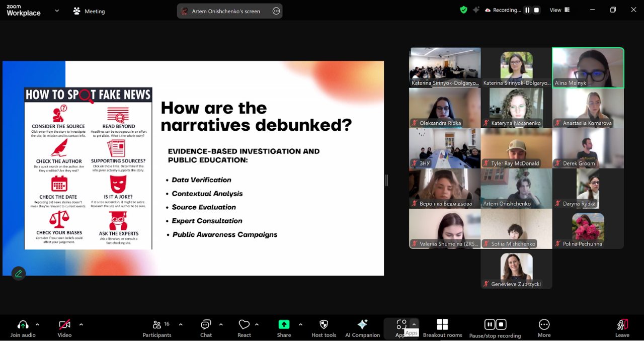Select Kateryna Nosanenko's video tile
The width and height of the screenshot is (644, 341).
(516, 108)
